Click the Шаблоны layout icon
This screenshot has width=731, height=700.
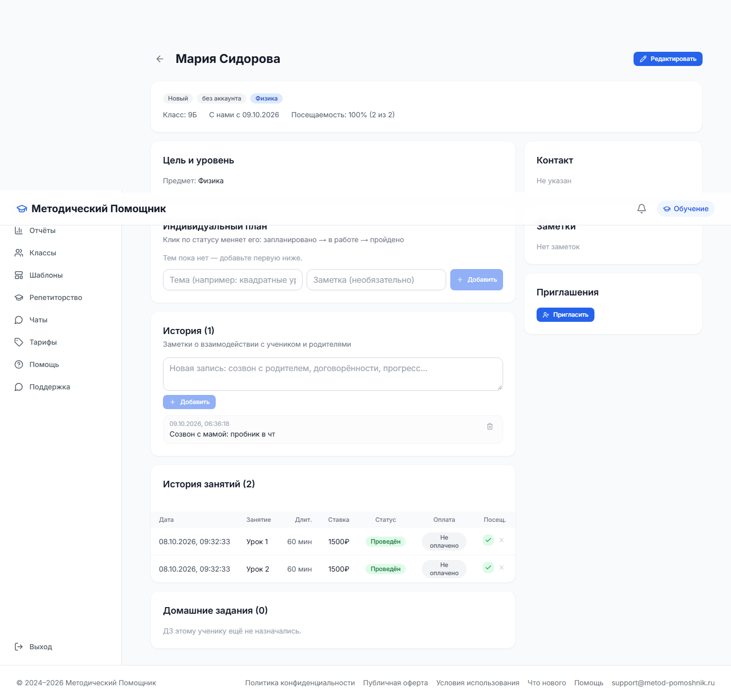point(19,275)
